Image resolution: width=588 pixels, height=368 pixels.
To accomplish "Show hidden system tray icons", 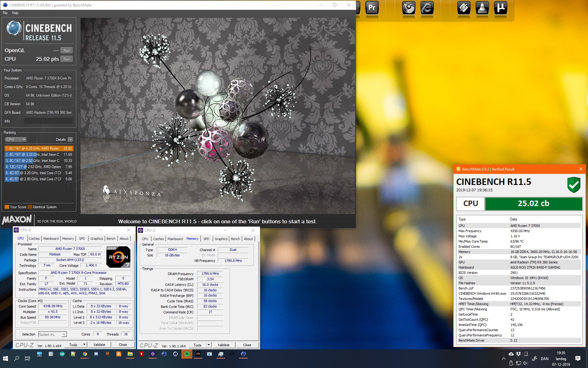I will [503, 358].
